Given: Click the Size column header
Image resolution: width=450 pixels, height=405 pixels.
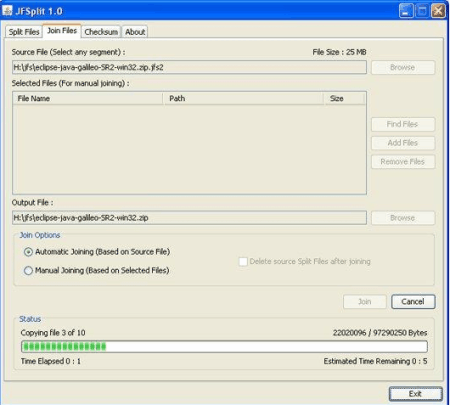Looking at the screenshot, I should pyautogui.click(x=344, y=99).
